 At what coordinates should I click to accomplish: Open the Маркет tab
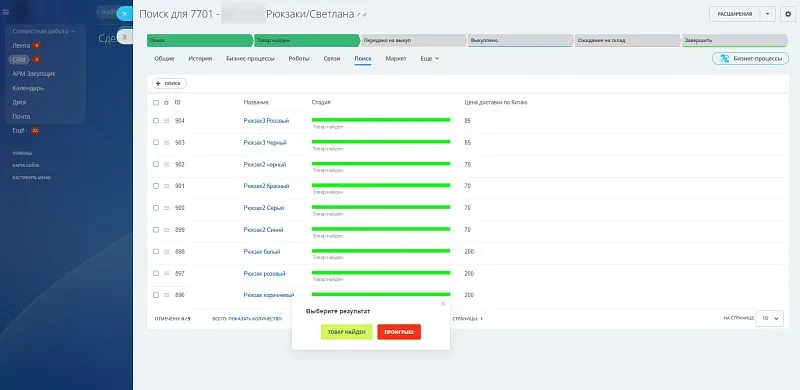point(396,59)
